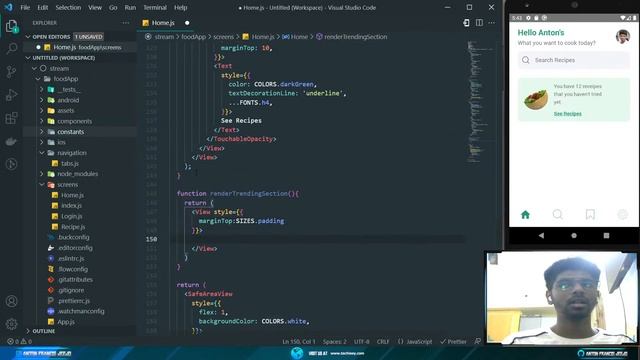The width and height of the screenshot is (640, 360).
Task: Collapse the screens folder
Action: [42, 184]
